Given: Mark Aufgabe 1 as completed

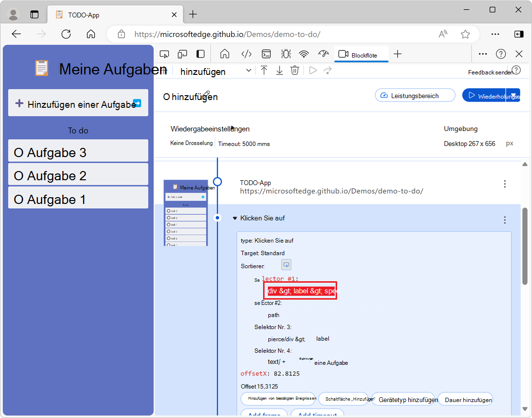Looking at the screenshot, I should 19,200.
